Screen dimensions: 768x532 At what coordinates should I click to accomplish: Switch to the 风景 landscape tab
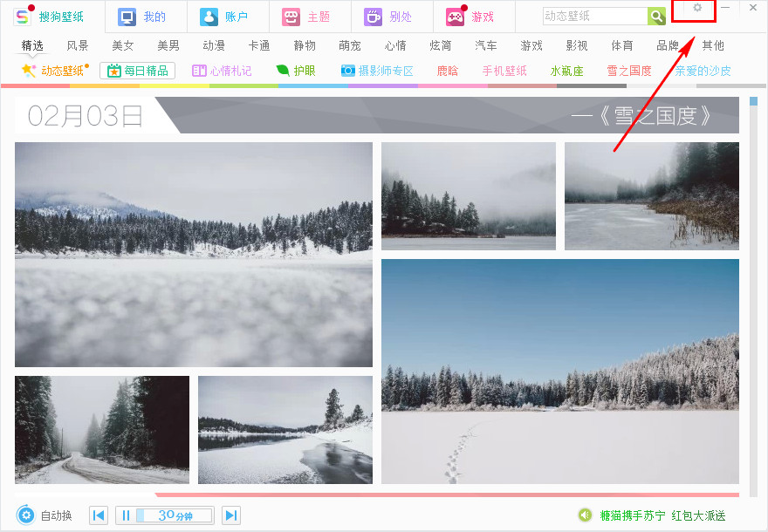coord(77,45)
